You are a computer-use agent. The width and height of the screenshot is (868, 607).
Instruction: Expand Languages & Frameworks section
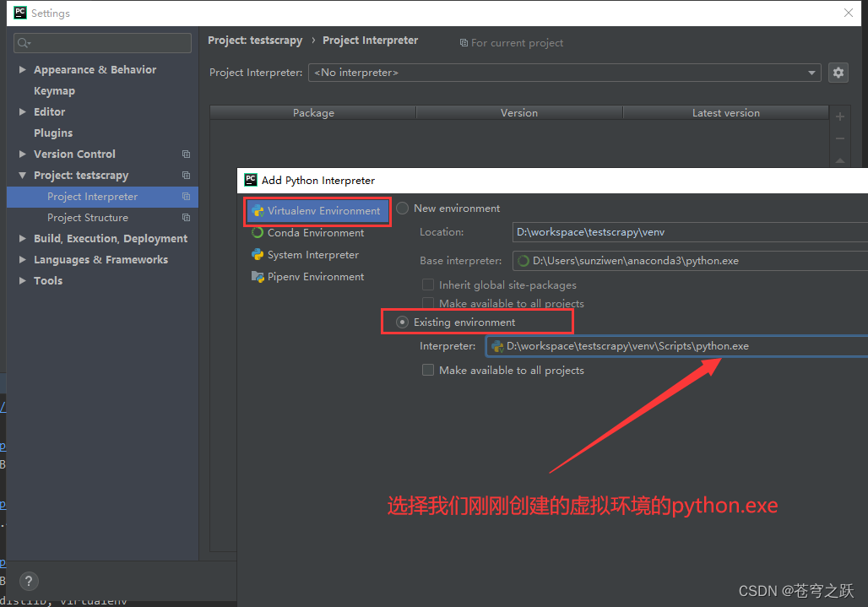[x=22, y=259]
